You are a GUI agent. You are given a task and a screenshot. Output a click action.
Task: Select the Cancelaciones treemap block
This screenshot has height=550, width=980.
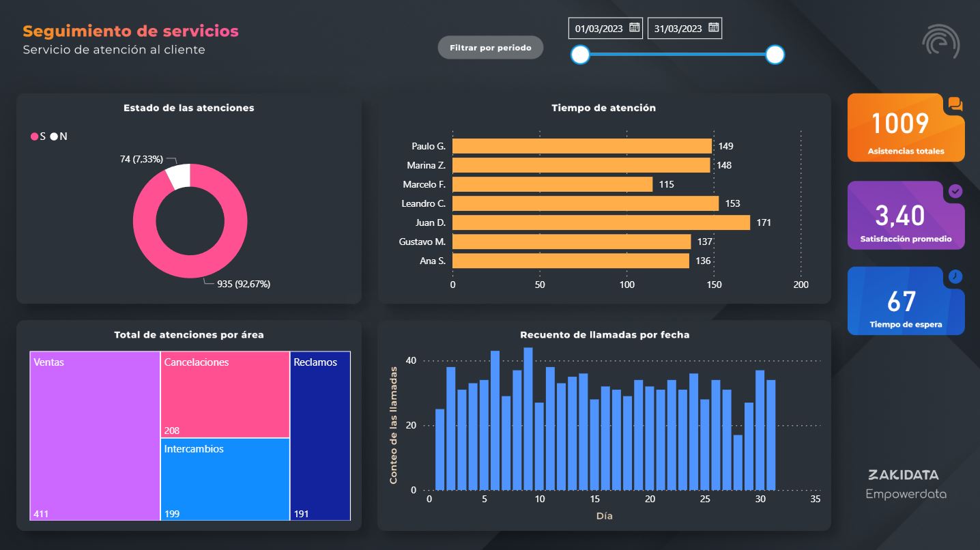pyautogui.click(x=225, y=394)
